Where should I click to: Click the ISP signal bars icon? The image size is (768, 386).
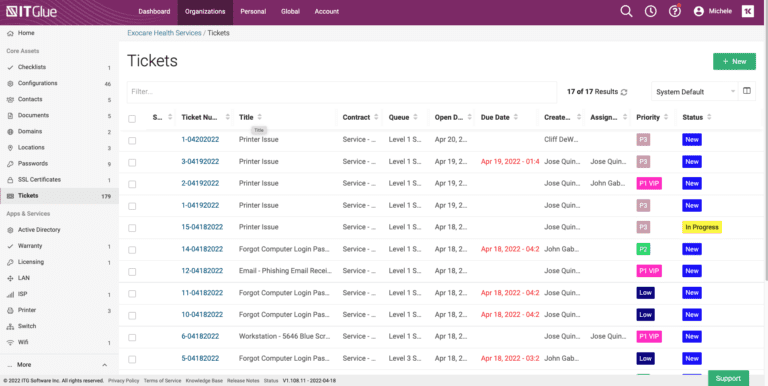tap(10, 294)
